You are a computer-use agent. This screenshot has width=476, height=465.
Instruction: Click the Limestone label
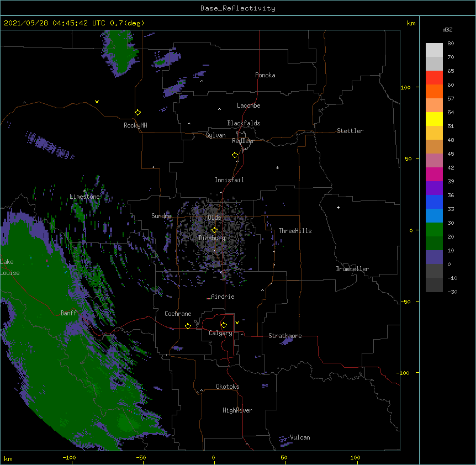[84, 197]
